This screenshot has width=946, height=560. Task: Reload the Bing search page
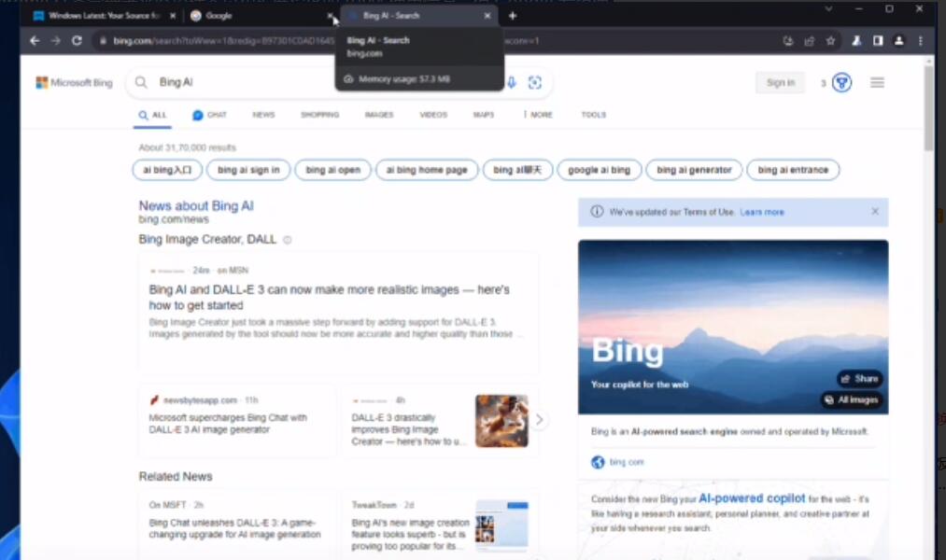77,40
